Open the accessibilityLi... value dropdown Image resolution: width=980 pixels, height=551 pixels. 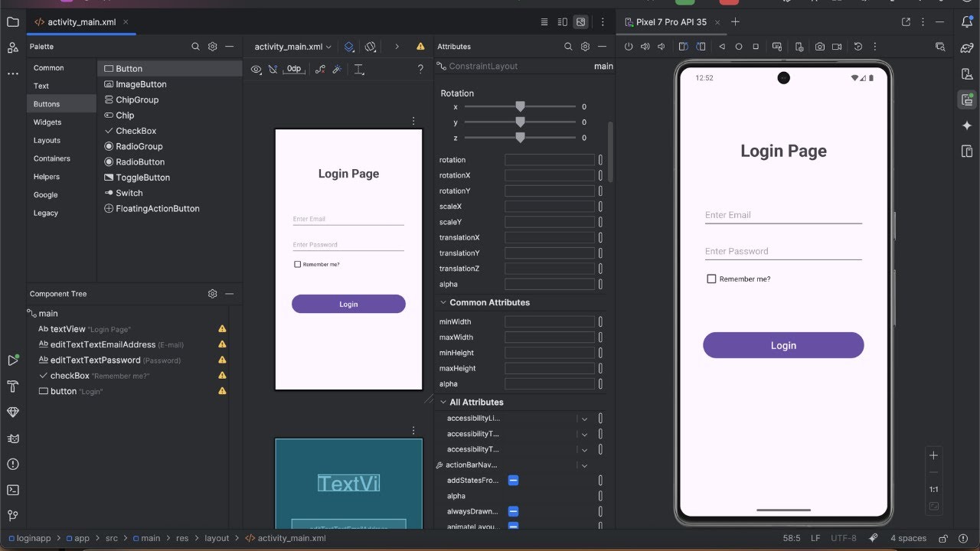coord(584,419)
